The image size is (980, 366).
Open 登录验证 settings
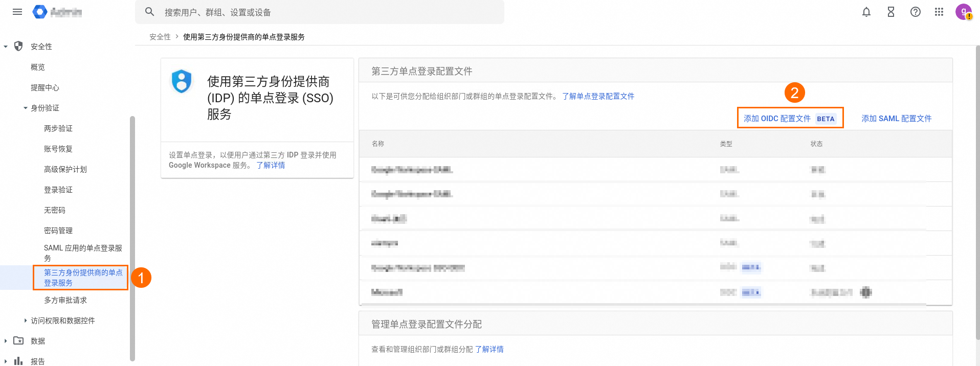[58, 190]
